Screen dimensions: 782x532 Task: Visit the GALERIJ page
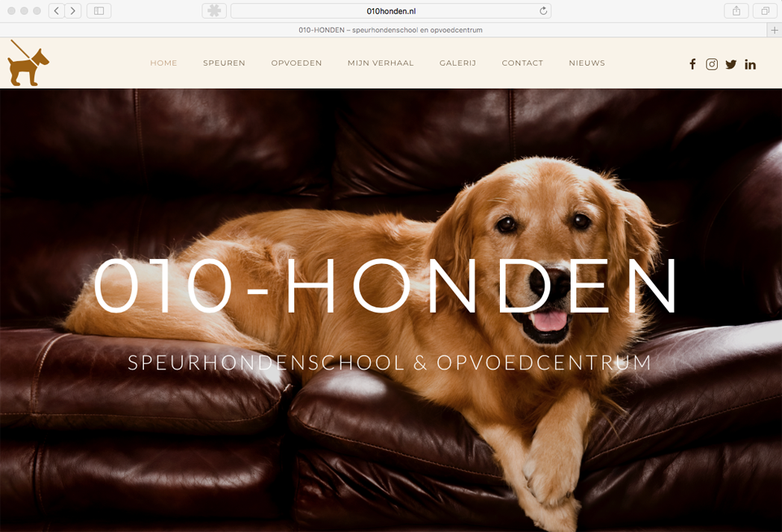(458, 63)
